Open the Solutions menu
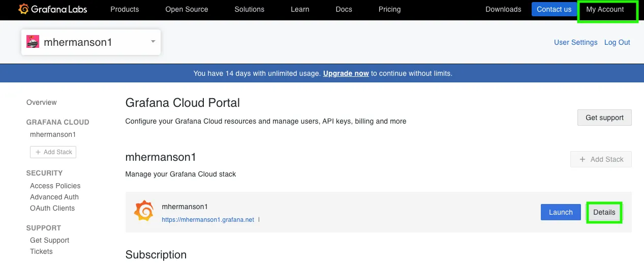The width and height of the screenshot is (644, 263). [x=250, y=9]
